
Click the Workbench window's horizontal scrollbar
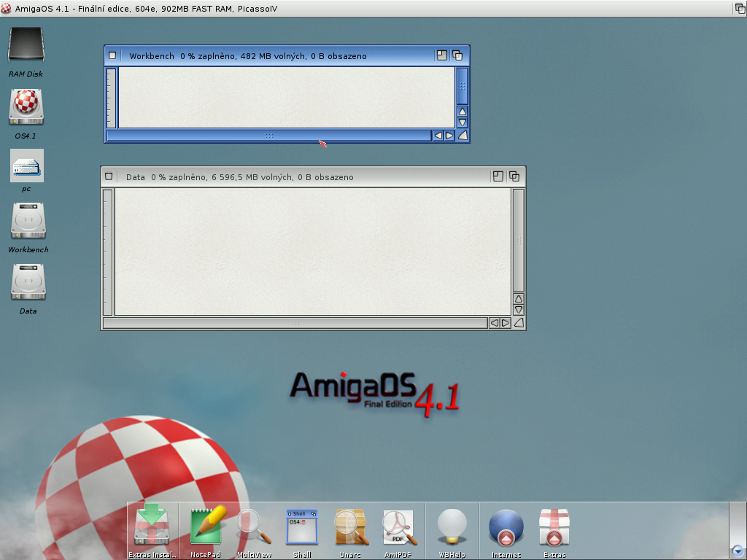[268, 136]
